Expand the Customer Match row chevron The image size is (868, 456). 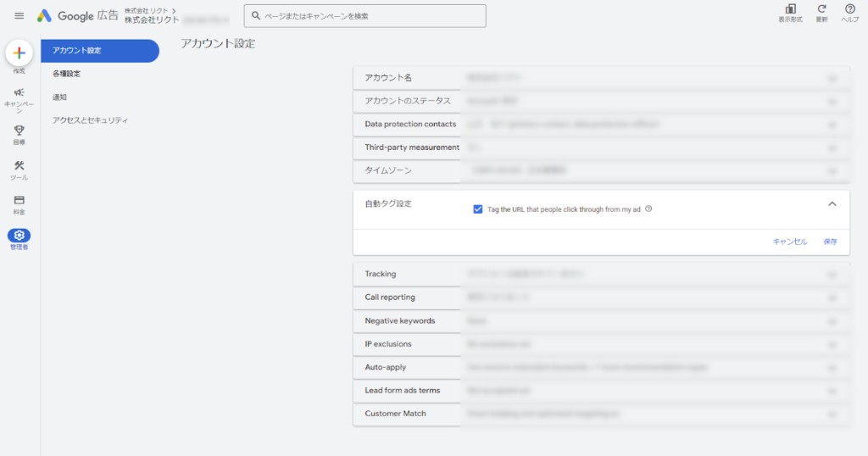click(x=832, y=414)
